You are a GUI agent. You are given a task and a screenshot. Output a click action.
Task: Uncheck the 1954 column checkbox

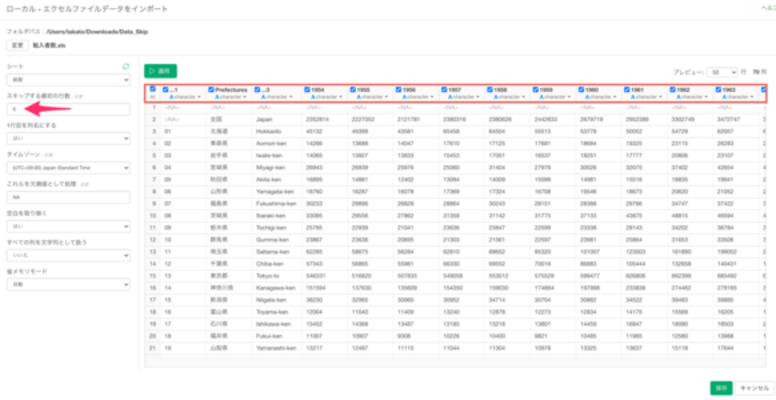(x=307, y=90)
